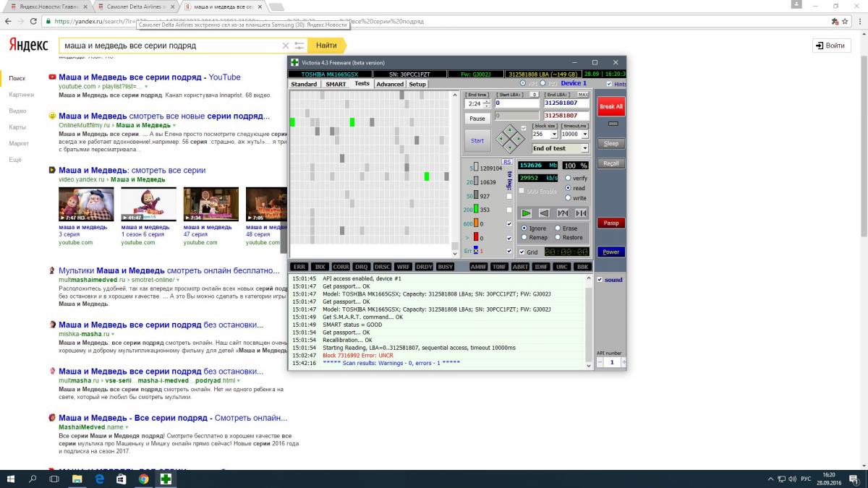Screen dimensions: 868x488
Task: Click the forward scan playback arrow
Action: coord(526,213)
